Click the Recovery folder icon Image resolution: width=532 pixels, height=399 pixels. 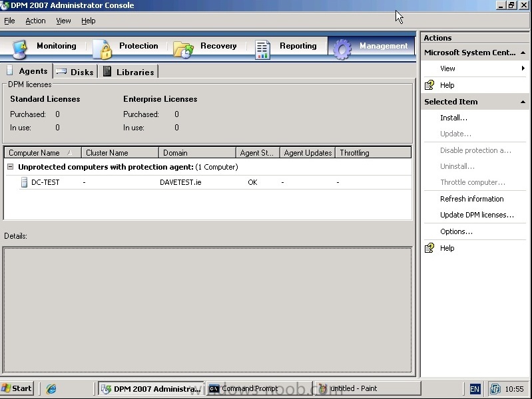pos(183,50)
